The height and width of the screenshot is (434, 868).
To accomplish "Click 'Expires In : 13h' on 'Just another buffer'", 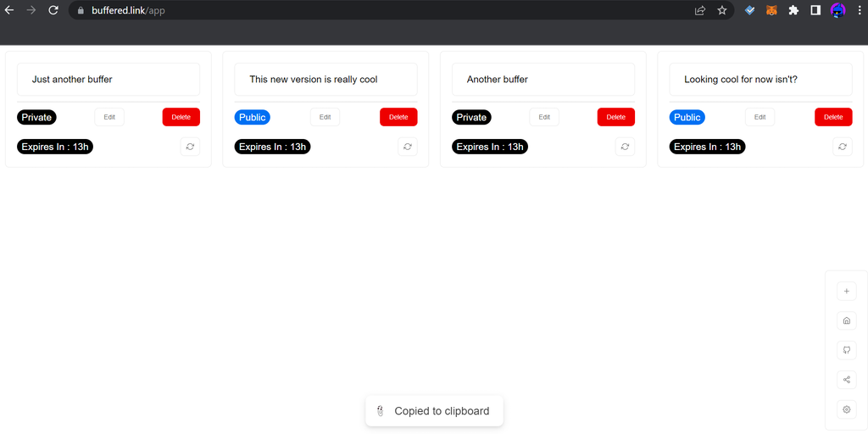I will click(x=55, y=147).
